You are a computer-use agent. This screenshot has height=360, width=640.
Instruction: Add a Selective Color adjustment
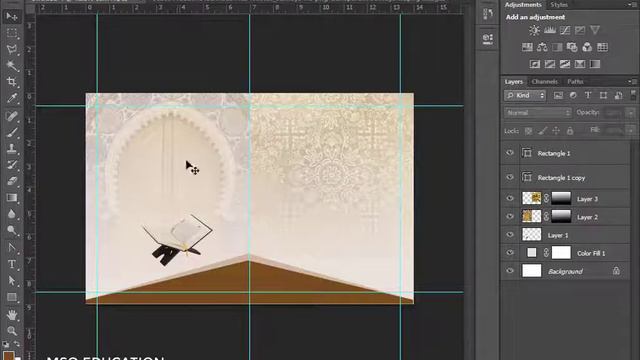[580, 64]
